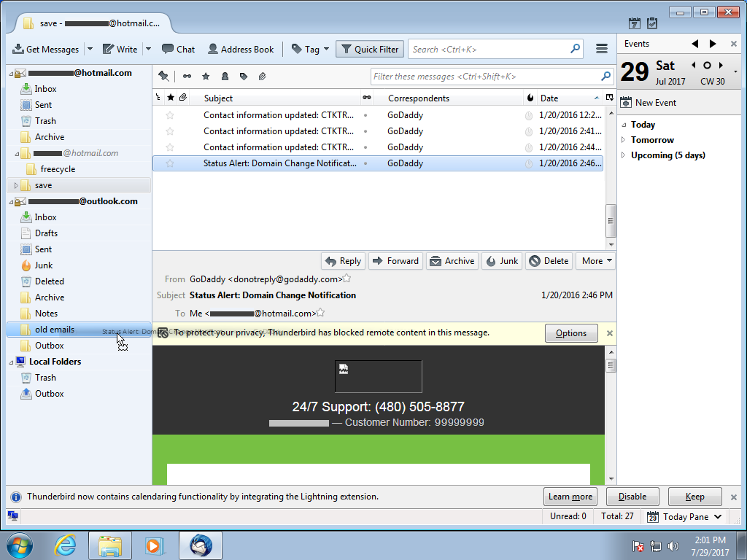
Task: Expand the More actions dropdown
Action: [x=597, y=261]
